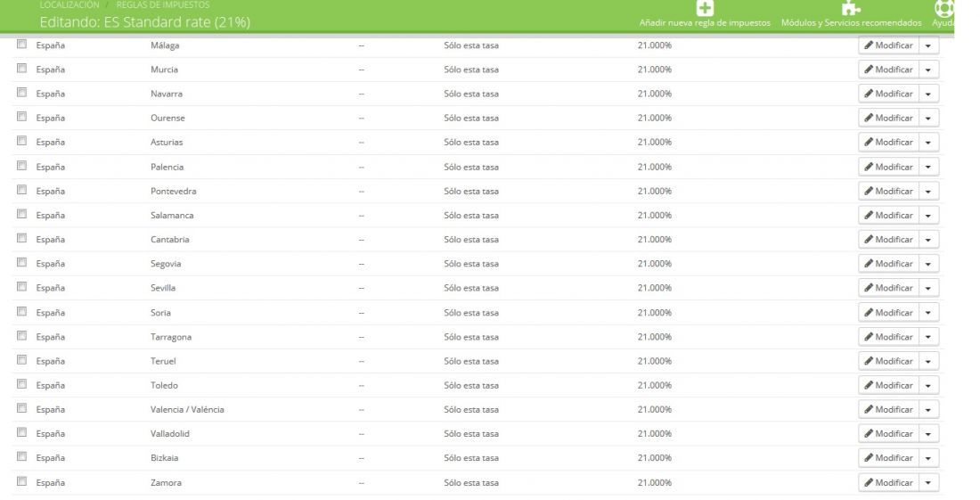
Task: Expand Pontevedra row dropdown arrow
Action: (x=928, y=192)
